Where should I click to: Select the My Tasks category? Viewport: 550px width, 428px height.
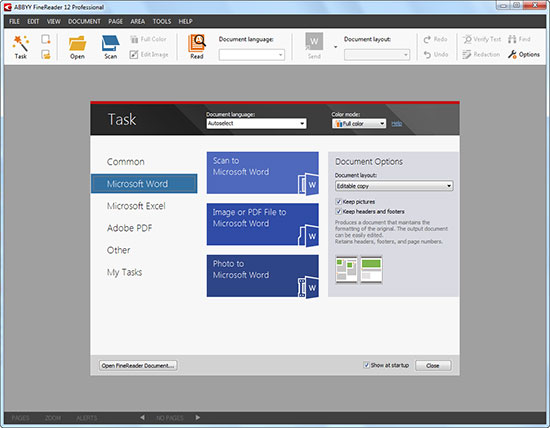pyautogui.click(x=124, y=272)
